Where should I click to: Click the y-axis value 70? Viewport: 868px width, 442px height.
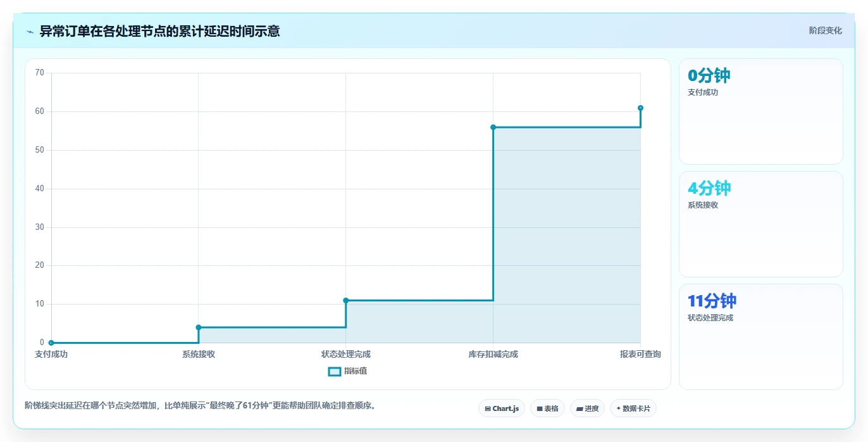(x=40, y=73)
